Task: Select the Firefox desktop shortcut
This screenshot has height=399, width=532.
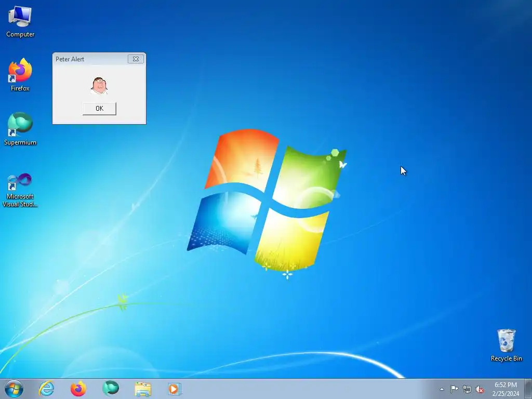Action: coord(20,75)
